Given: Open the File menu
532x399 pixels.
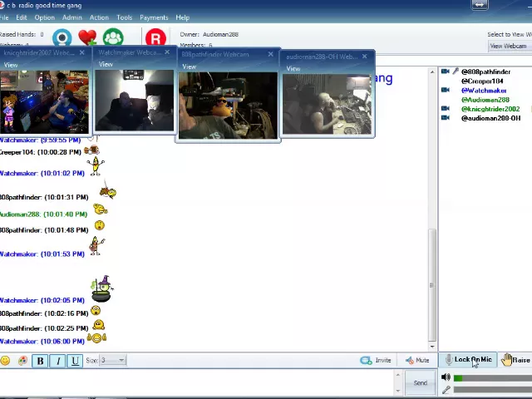Looking at the screenshot, I should [4, 17].
